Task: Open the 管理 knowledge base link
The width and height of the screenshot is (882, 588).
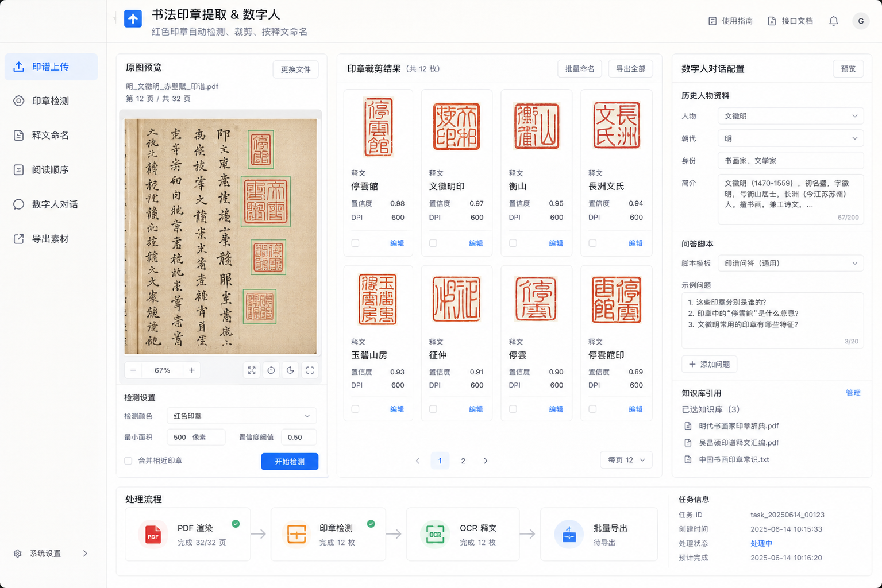Action: click(x=853, y=393)
